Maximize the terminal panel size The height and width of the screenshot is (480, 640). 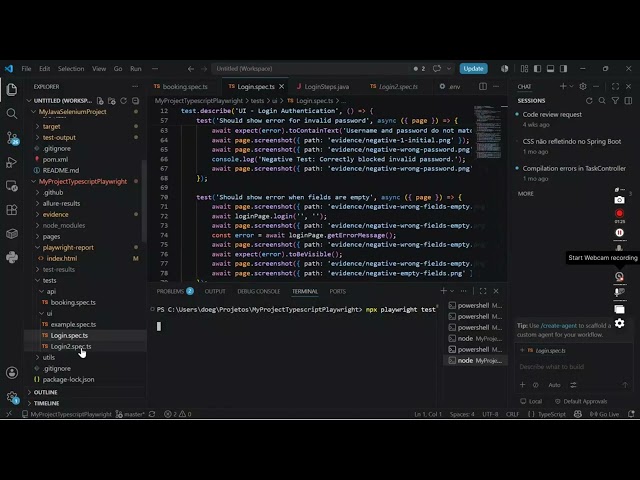[x=483, y=291]
